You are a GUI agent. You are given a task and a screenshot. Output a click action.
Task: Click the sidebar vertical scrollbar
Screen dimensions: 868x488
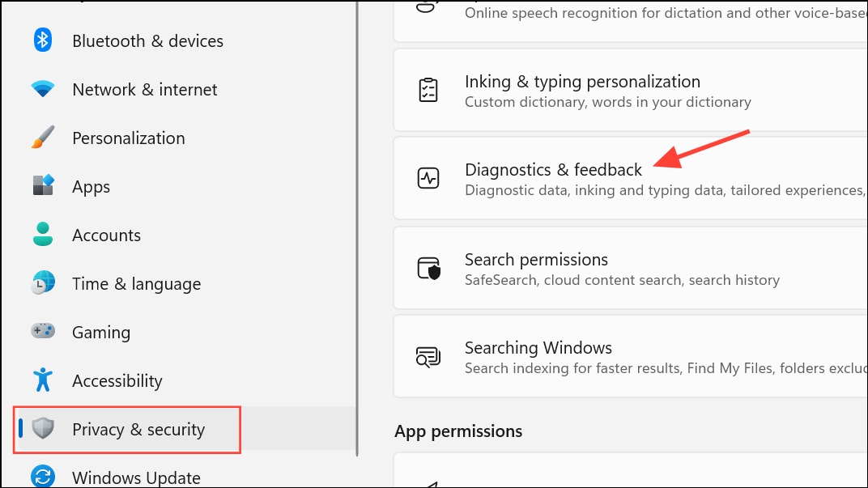[x=357, y=228]
